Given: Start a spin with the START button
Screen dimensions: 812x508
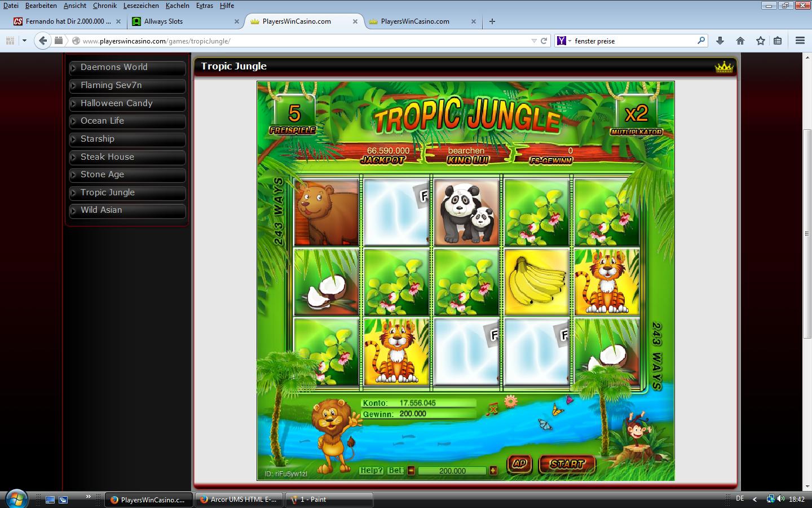Looking at the screenshot, I should coord(567,464).
